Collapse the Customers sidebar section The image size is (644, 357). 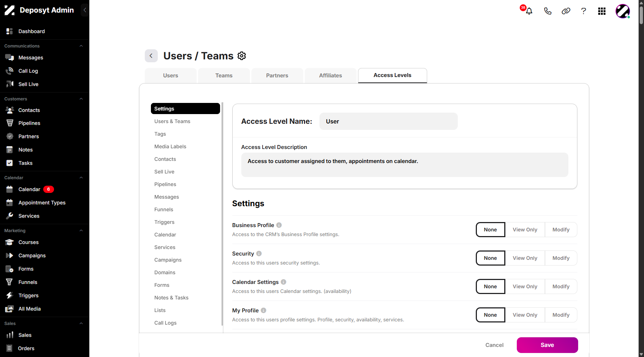pyautogui.click(x=81, y=99)
